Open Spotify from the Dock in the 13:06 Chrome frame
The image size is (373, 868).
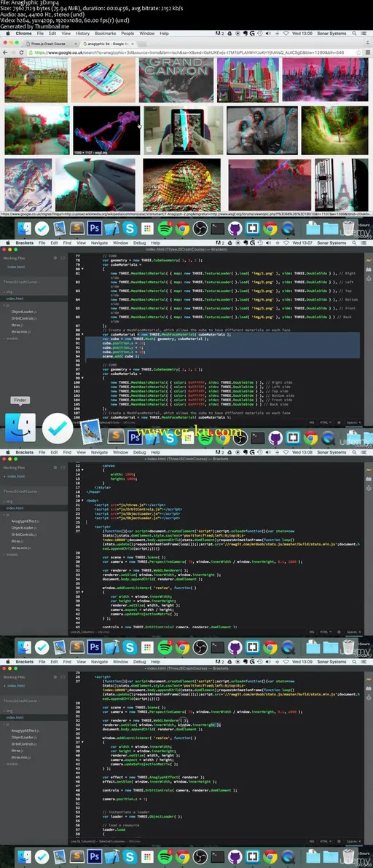tap(165, 228)
